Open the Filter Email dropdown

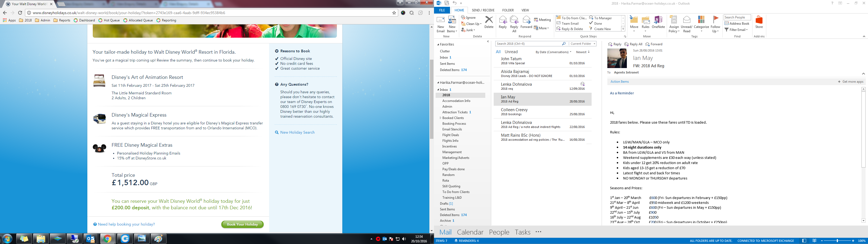[736, 30]
